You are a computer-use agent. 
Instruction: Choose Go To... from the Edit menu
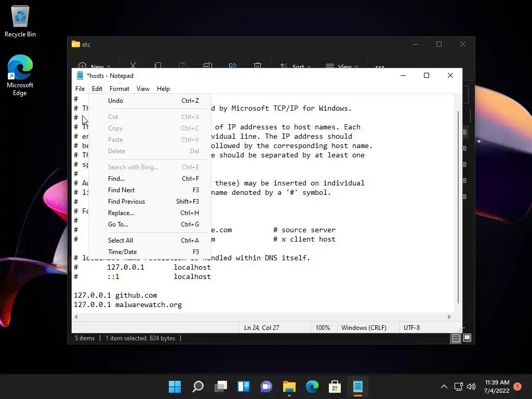150,224
